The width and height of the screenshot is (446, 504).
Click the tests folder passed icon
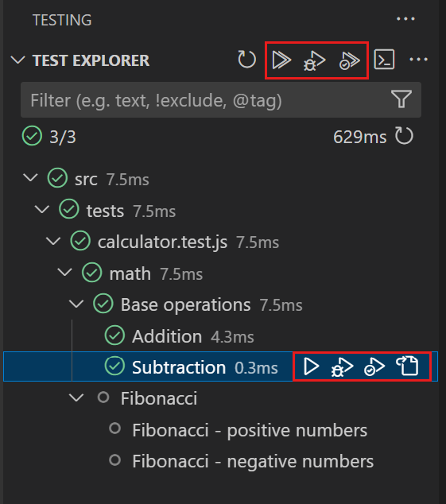pyautogui.click(x=69, y=209)
